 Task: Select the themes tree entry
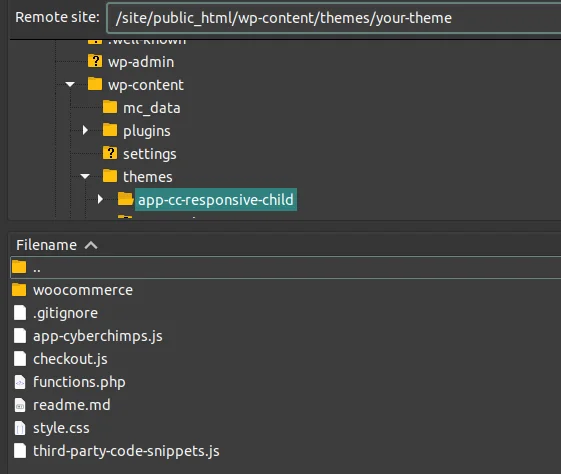[147, 177]
